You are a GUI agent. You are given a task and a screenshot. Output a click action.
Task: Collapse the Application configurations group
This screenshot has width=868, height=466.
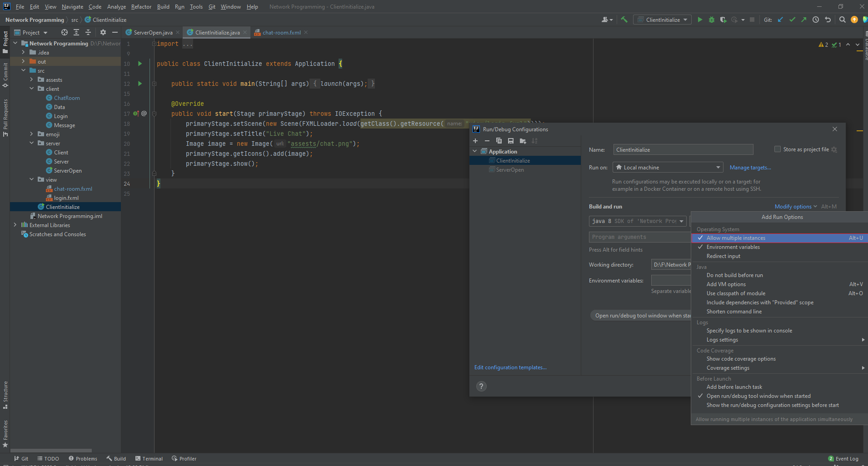point(475,151)
